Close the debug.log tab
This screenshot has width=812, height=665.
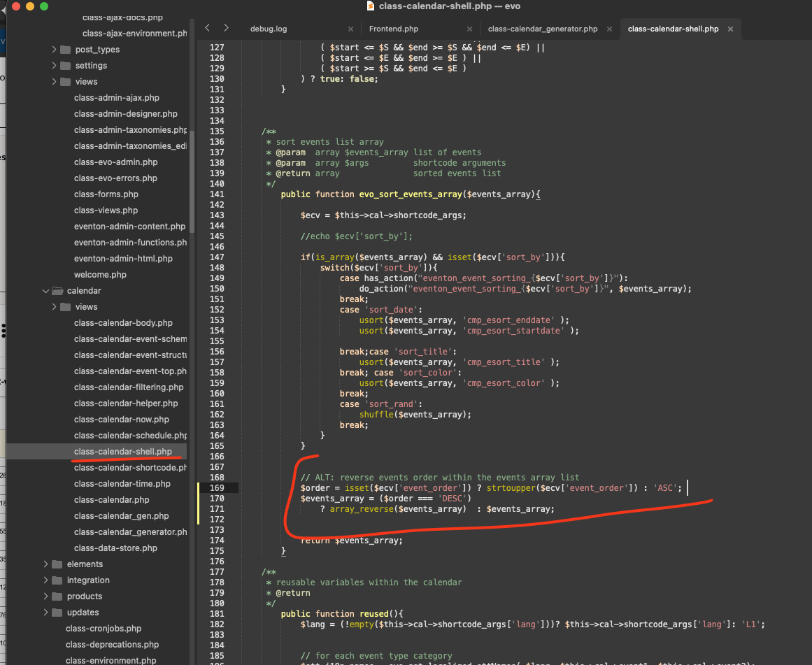tap(351, 29)
